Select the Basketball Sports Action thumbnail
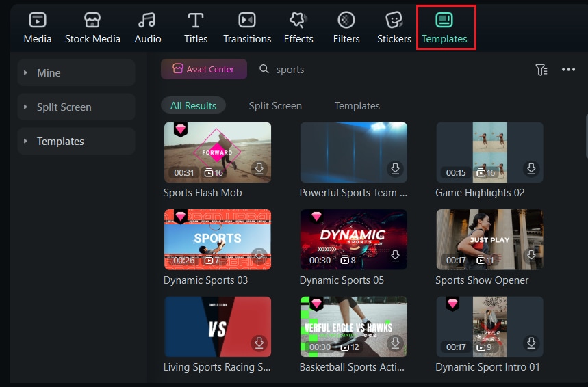Image resolution: width=588 pixels, height=387 pixels. 354,327
